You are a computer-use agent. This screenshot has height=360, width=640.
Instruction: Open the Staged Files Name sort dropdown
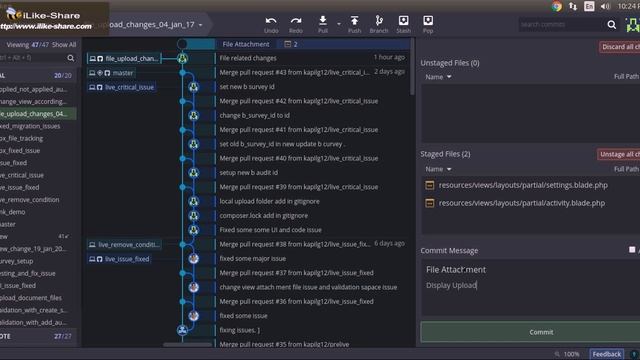(x=438, y=169)
